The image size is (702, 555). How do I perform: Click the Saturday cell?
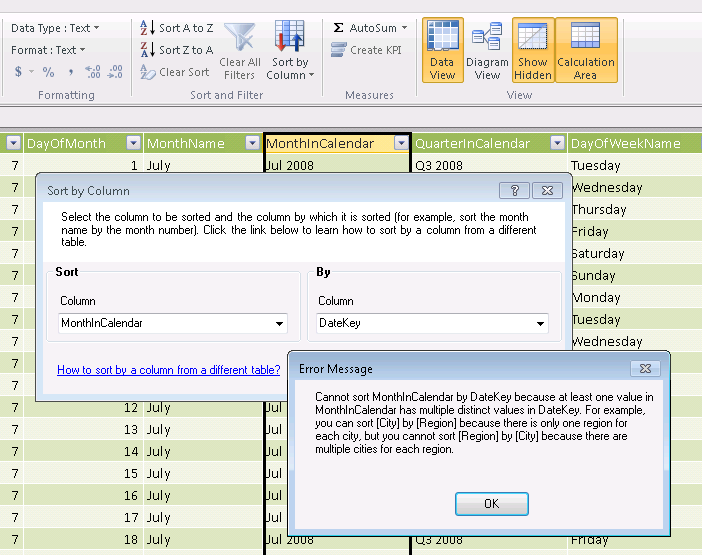click(x=636, y=253)
